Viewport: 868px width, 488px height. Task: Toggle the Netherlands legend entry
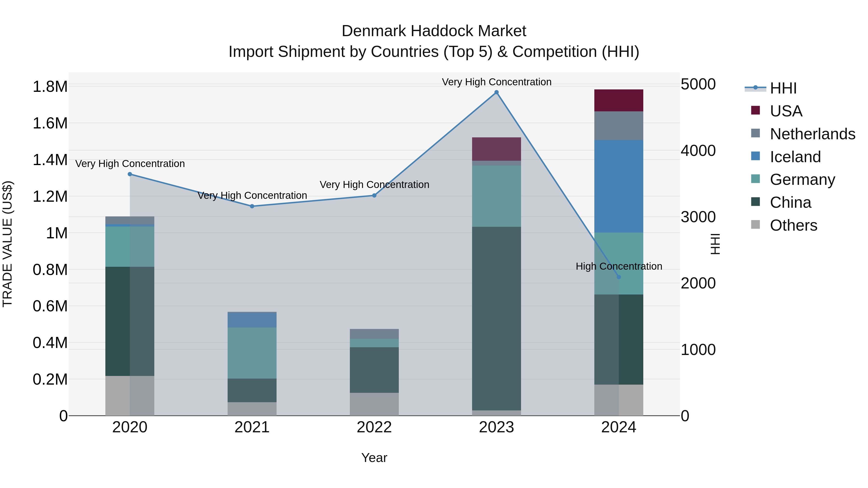803,134
